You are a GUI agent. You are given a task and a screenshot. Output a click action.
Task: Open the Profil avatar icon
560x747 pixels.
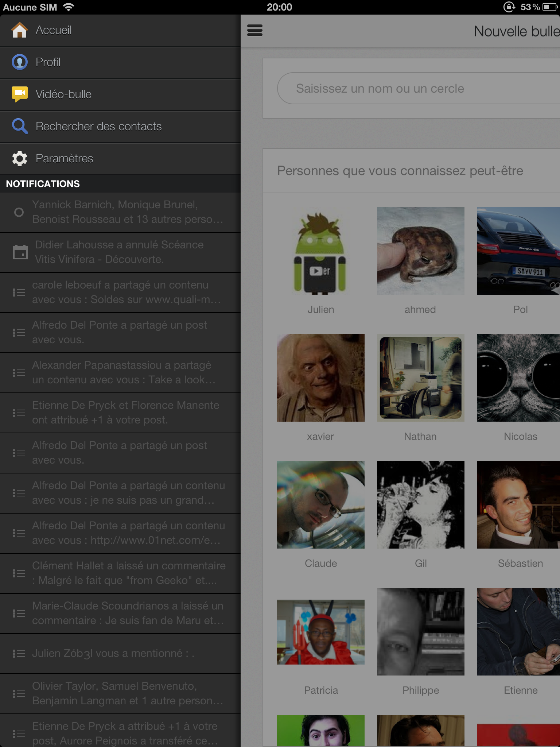[20, 62]
